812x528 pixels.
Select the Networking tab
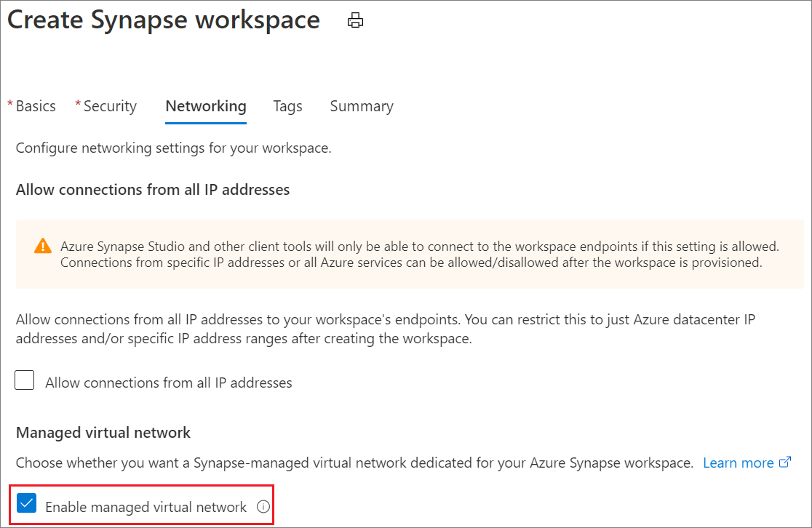point(205,105)
